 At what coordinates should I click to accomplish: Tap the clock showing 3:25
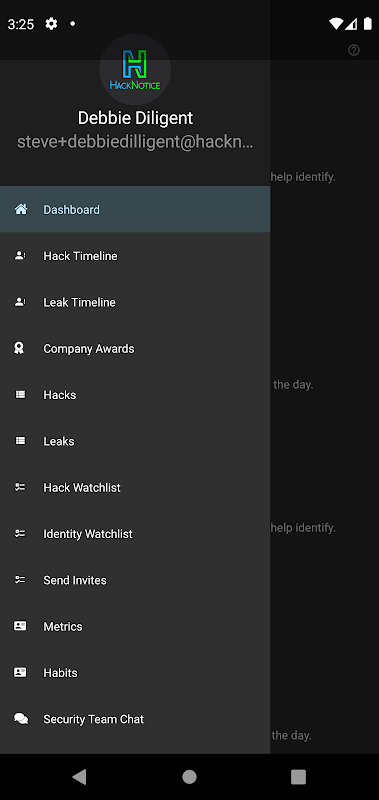[21, 24]
